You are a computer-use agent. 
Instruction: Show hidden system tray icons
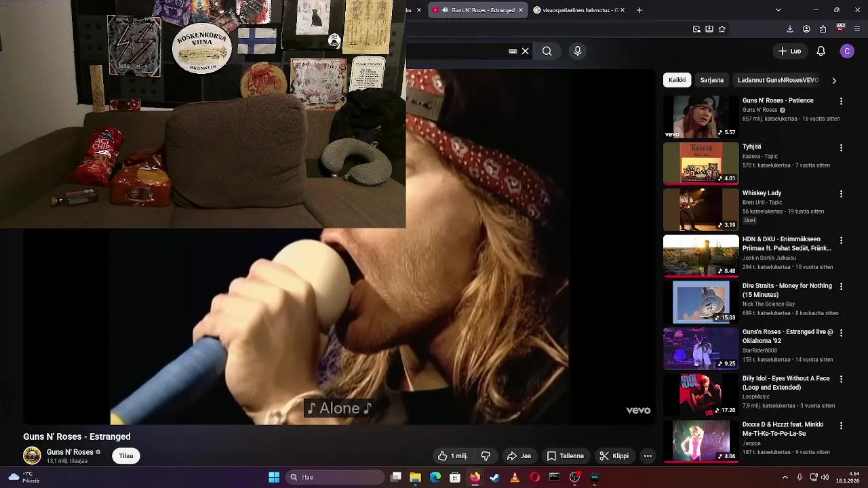(785, 477)
